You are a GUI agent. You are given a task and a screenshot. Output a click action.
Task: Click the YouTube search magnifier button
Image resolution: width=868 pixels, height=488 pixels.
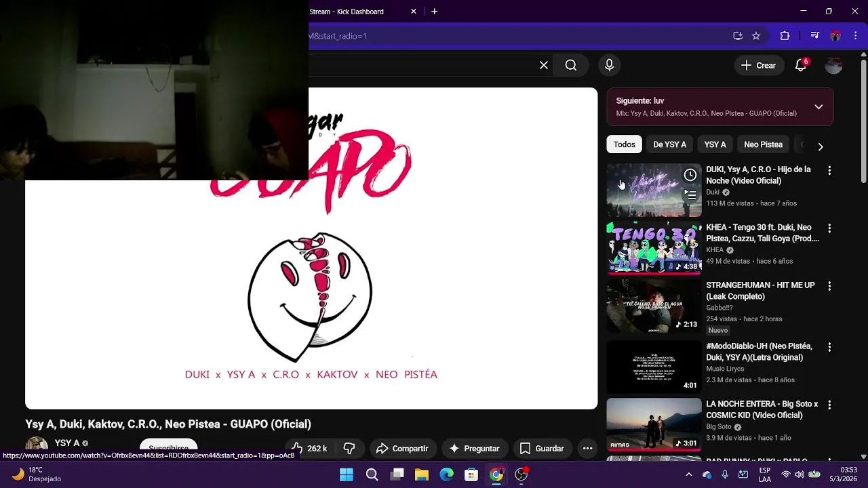pyautogui.click(x=571, y=65)
